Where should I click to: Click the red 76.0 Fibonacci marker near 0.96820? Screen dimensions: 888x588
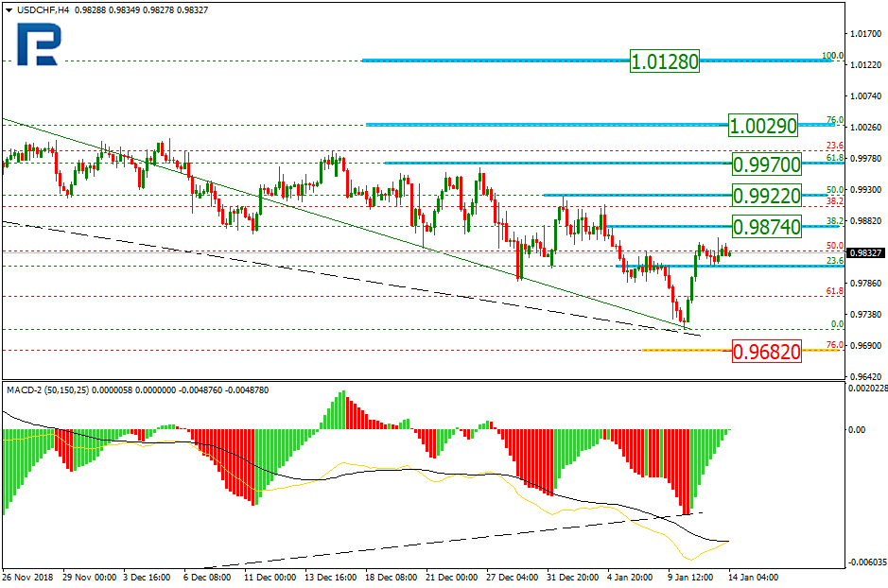pos(834,345)
